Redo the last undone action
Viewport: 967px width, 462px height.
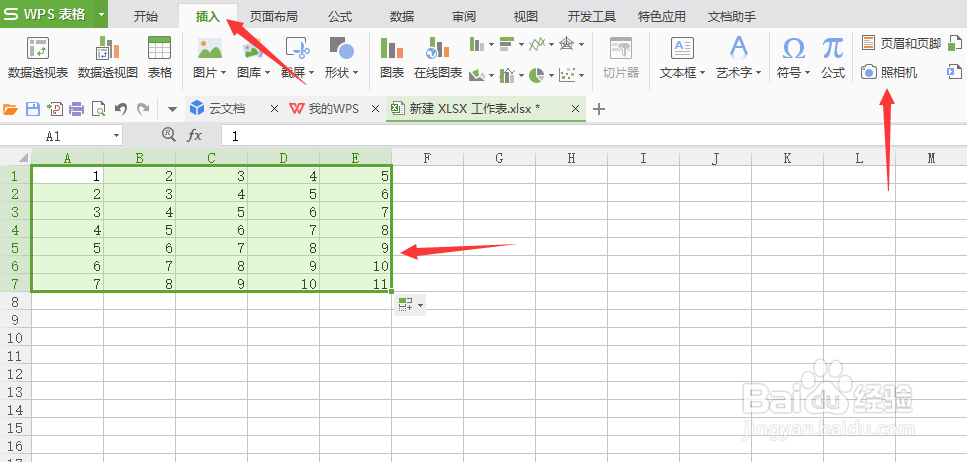coord(143,110)
